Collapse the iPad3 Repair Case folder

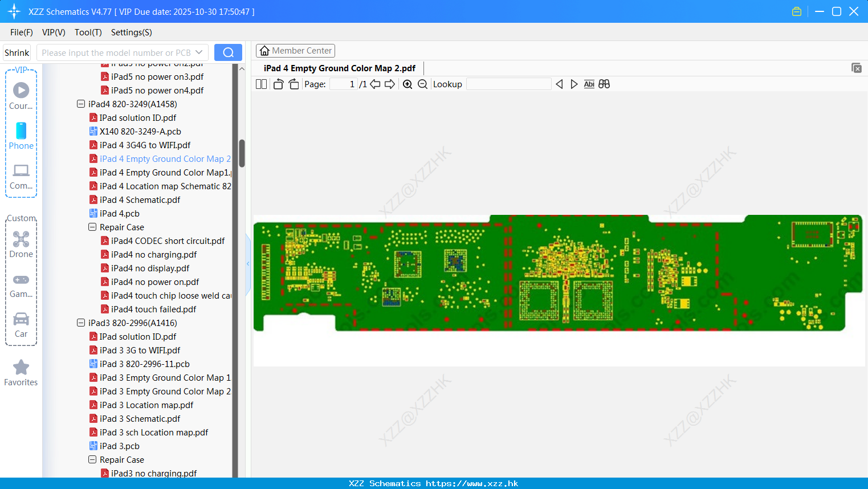[x=92, y=460]
